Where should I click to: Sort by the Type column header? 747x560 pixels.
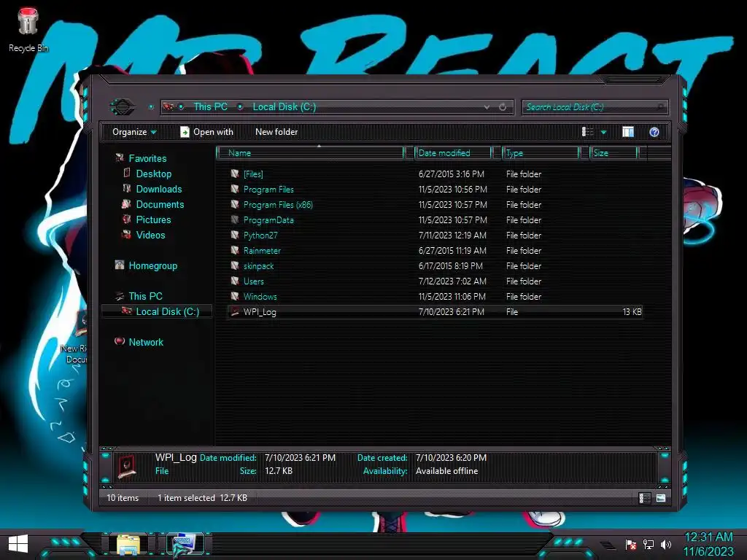tap(541, 153)
